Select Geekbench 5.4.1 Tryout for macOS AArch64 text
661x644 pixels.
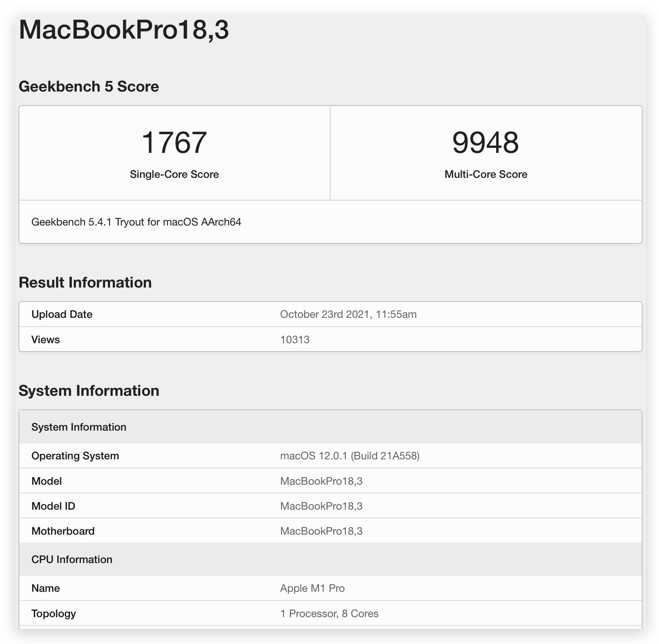tap(136, 222)
